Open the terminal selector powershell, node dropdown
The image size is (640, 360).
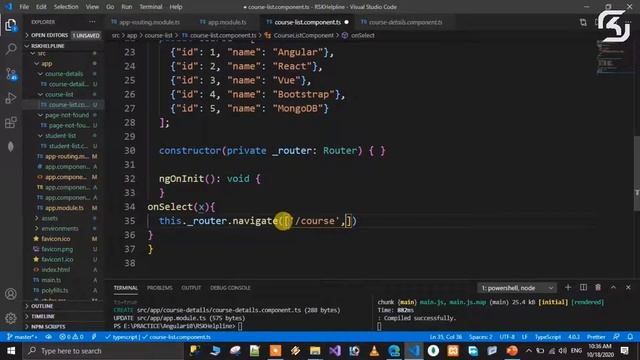tap(517, 288)
